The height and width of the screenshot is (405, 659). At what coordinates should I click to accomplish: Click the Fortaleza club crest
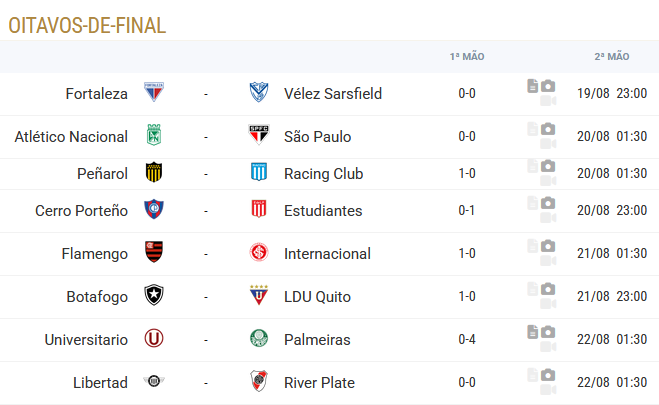point(154,92)
